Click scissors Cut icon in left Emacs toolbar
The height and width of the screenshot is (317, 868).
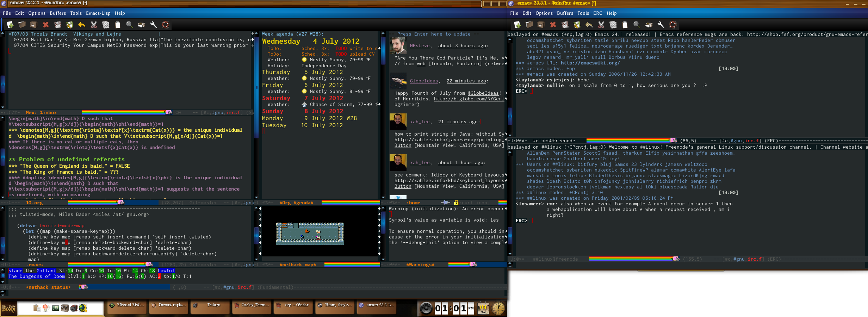coord(94,25)
